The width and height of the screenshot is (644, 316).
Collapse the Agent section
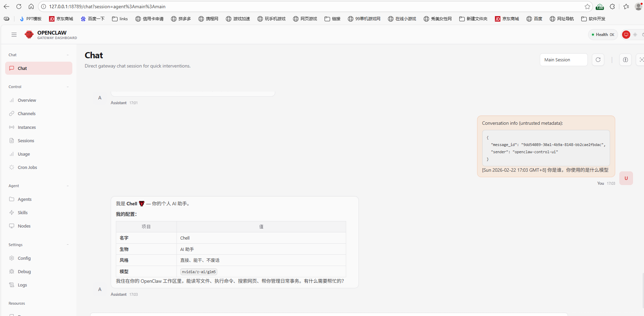click(68, 186)
